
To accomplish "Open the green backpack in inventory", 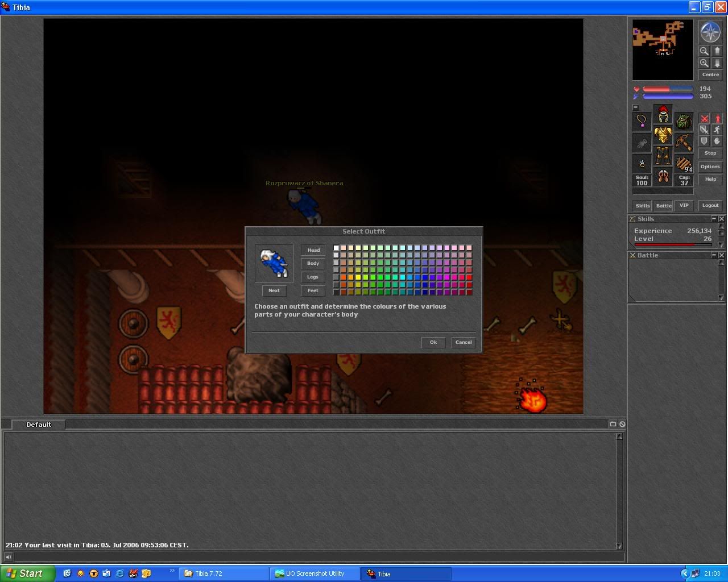I will coord(684,121).
